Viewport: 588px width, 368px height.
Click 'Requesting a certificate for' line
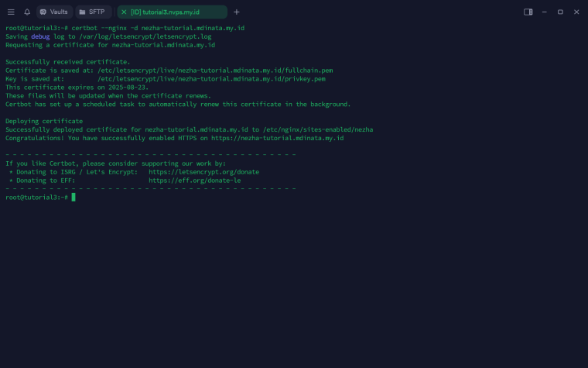click(x=110, y=45)
